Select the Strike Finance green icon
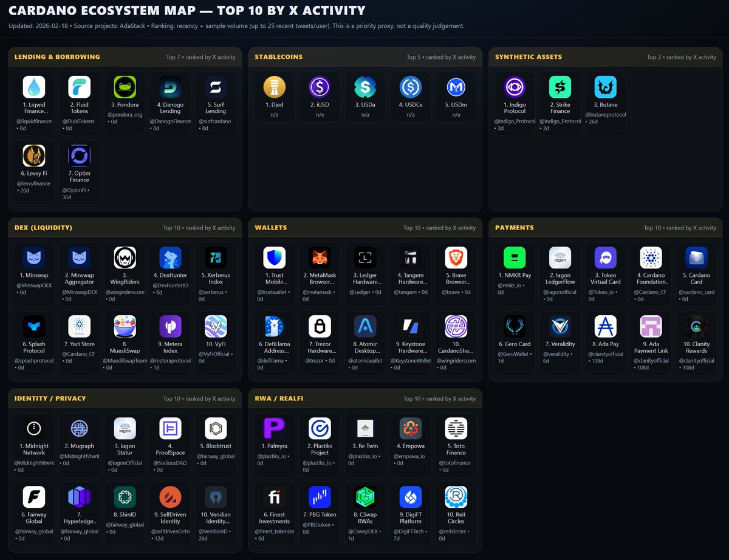729x560 pixels. click(560, 87)
